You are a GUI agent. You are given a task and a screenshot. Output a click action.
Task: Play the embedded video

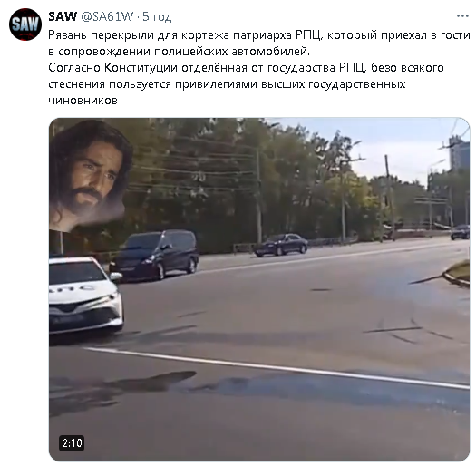259,289
